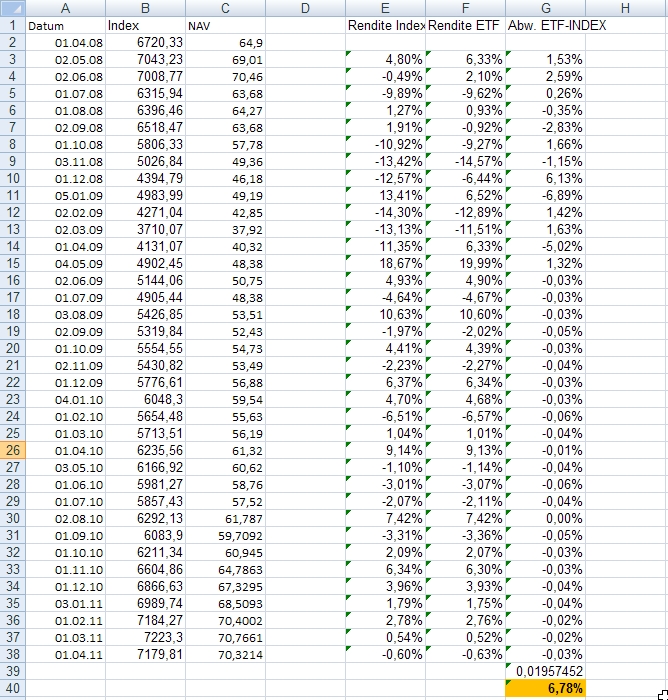Select NAV value 68,5093

(225, 603)
